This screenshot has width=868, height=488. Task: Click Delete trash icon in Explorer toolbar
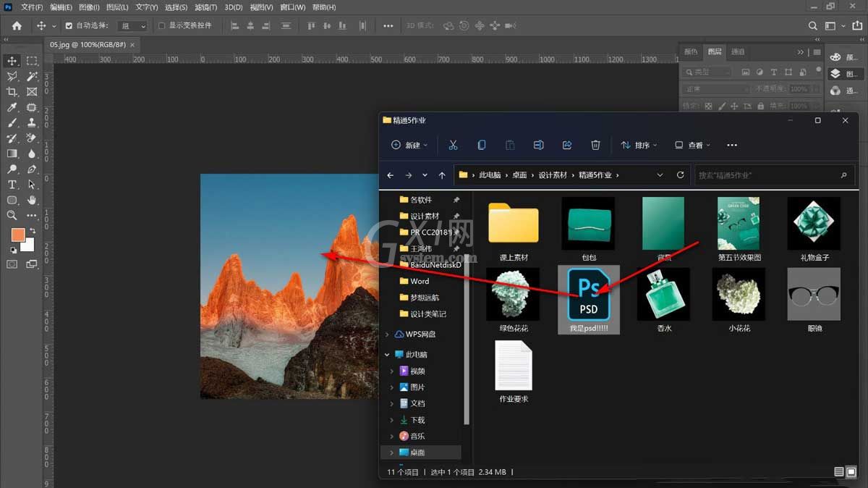(x=595, y=145)
